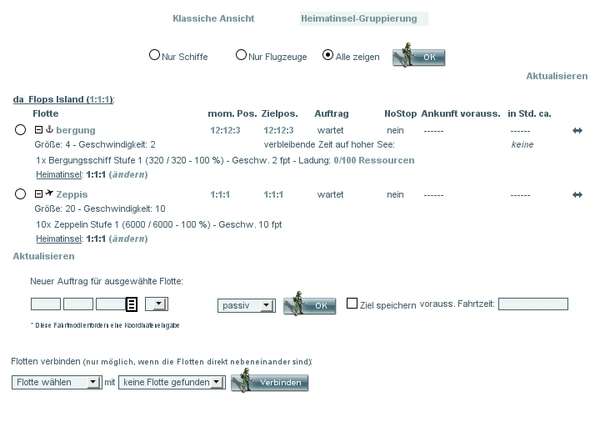Submit the new order OK button
This screenshot has height=422, width=600.
(310, 306)
